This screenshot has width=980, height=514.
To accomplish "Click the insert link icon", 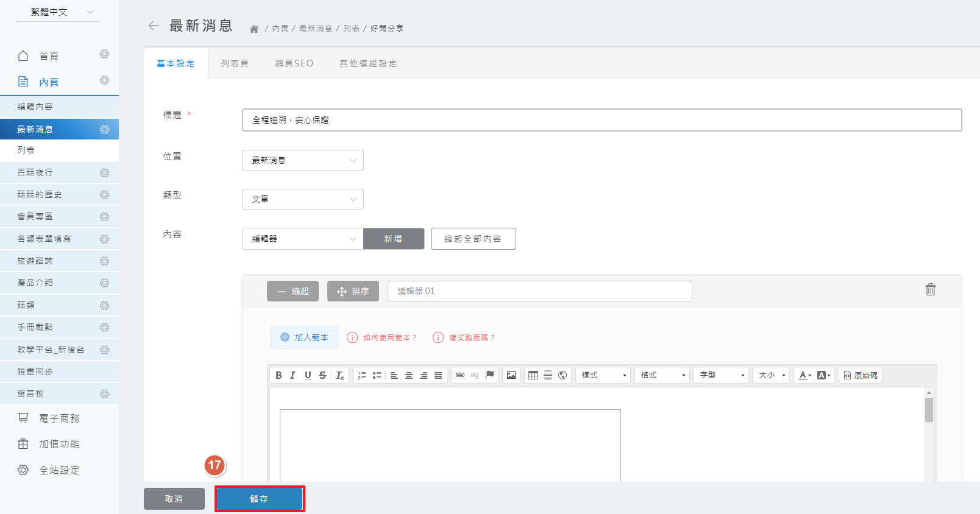I will point(460,375).
